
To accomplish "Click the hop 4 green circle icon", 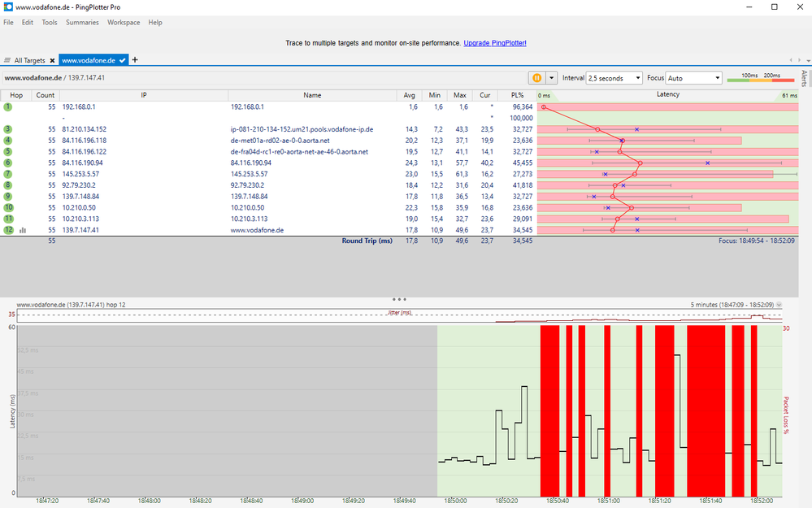I will (x=8, y=141).
